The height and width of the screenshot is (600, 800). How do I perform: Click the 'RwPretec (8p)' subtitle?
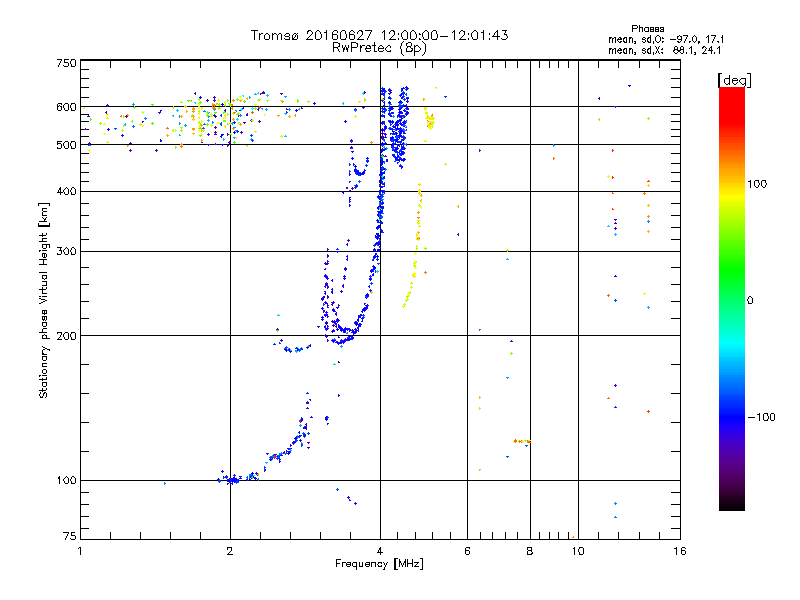pyautogui.click(x=379, y=48)
